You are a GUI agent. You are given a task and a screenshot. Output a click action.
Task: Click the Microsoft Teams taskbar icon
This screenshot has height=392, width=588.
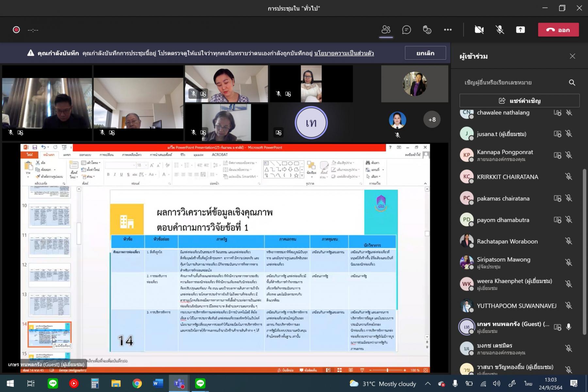(x=179, y=384)
